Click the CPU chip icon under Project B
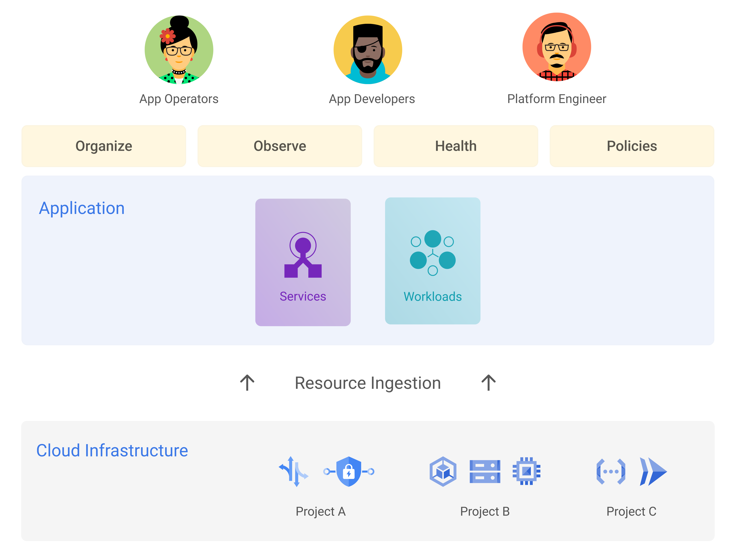This screenshot has height=560, width=735. point(526,471)
